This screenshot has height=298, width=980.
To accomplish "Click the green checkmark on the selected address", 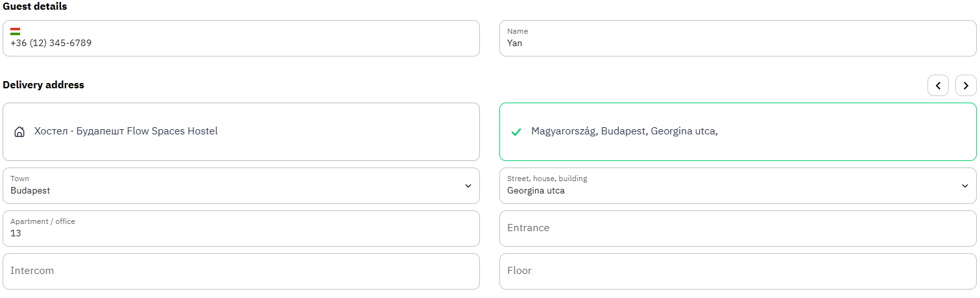I will tap(516, 132).
